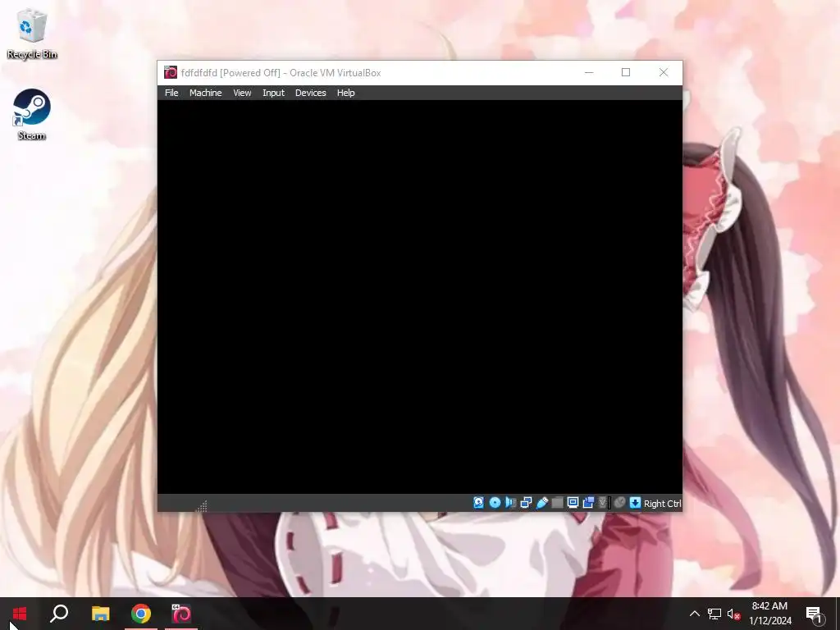Click the network tray icon

714,614
